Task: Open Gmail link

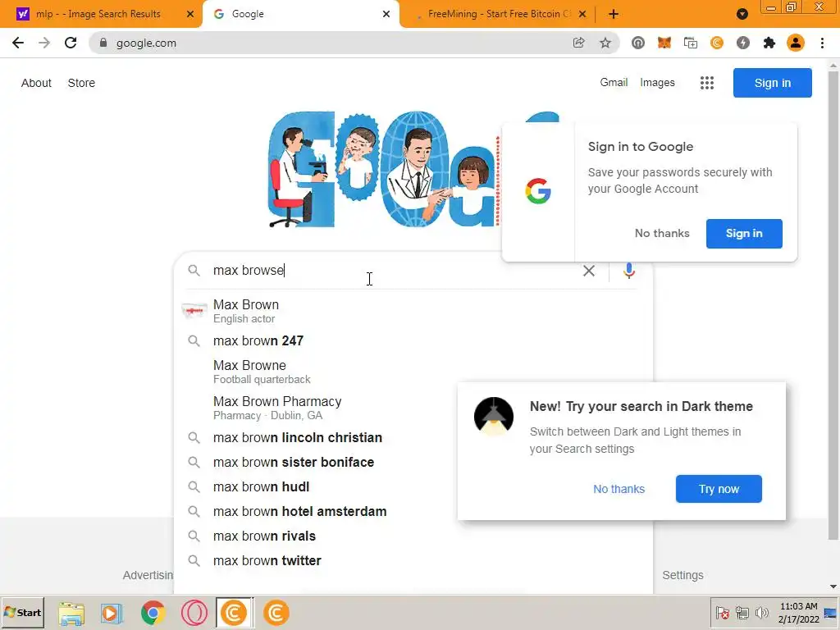Action: [x=614, y=83]
